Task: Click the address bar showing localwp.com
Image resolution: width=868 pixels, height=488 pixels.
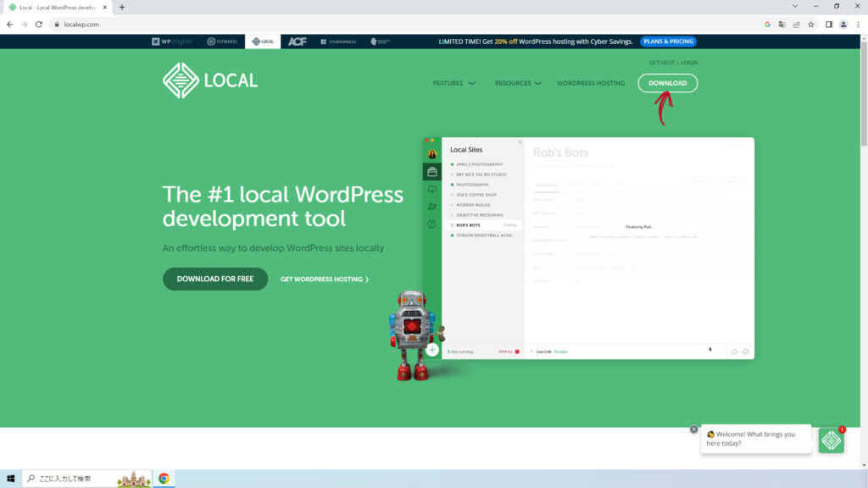Action: (x=407, y=25)
